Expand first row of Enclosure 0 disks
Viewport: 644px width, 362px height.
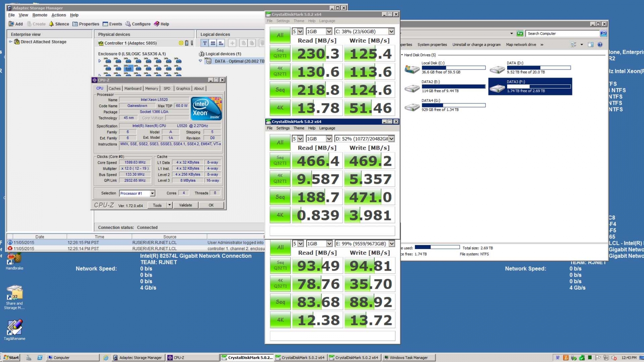pyautogui.click(x=99, y=61)
